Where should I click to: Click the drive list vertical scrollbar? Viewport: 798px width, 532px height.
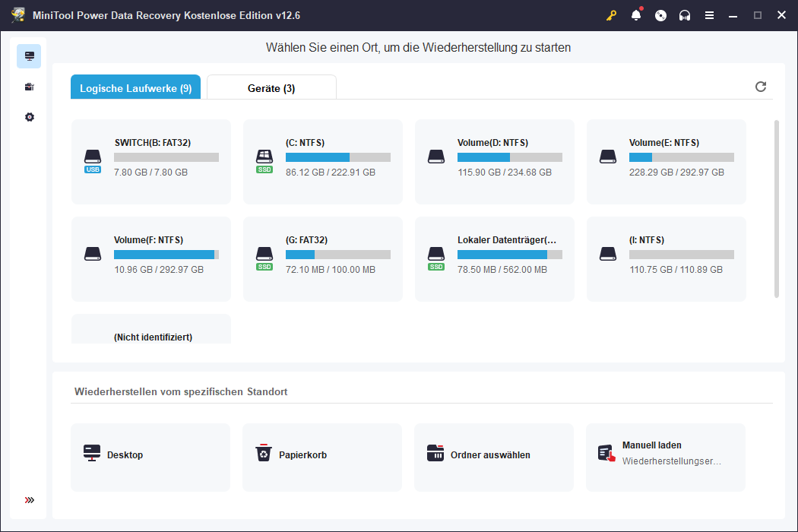[776, 208]
